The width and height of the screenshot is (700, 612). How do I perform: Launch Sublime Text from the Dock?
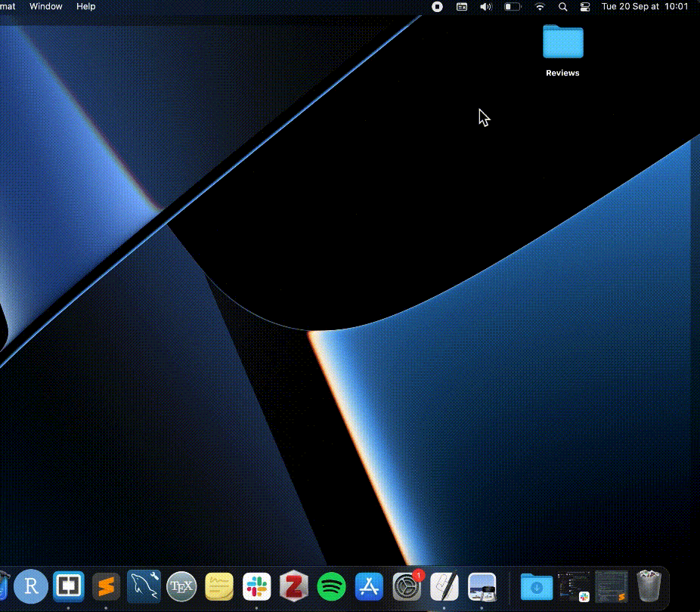[106, 586]
